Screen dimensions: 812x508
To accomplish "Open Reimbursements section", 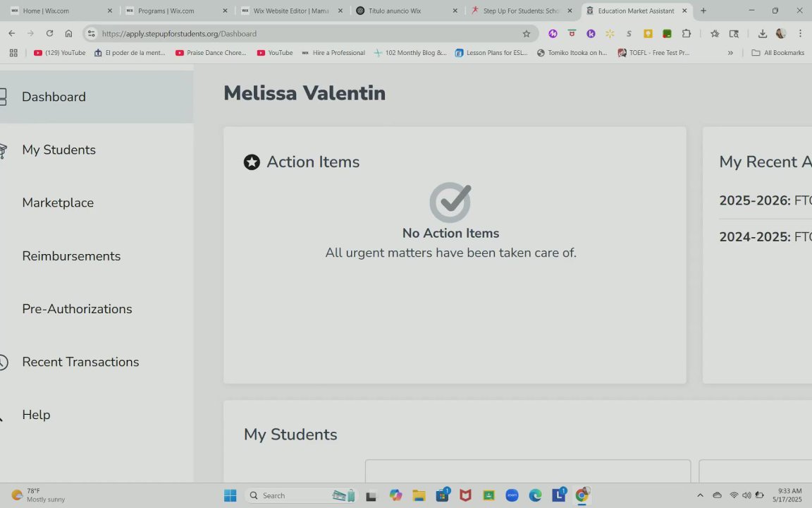I will [71, 256].
